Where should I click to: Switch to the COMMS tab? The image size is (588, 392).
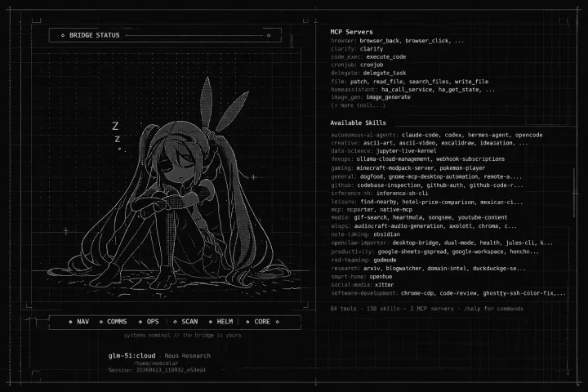pyautogui.click(x=117, y=322)
